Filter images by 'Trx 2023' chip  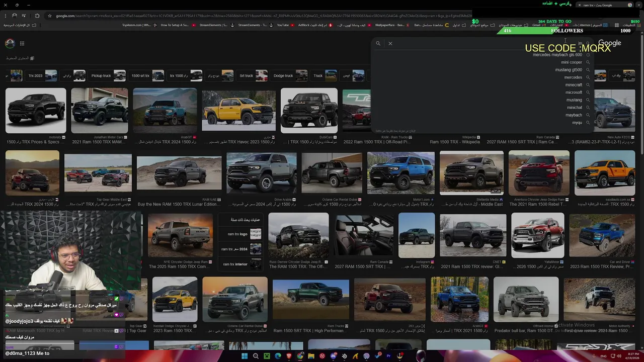pyautogui.click(x=42, y=76)
